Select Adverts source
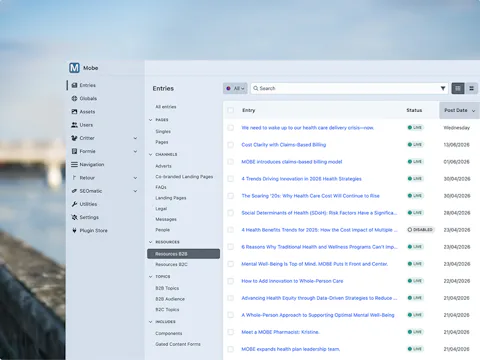 click(163, 166)
